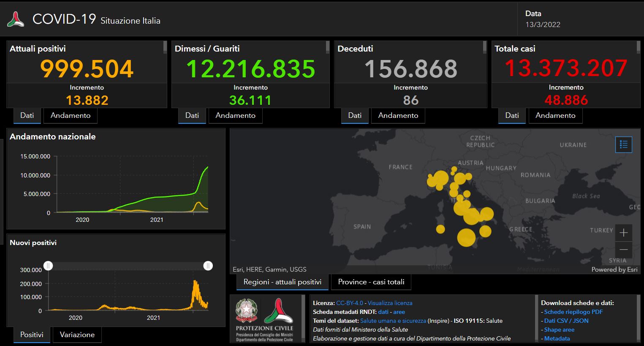Select Dati tab under Totale casi
This screenshot has width=644, height=346.
point(512,115)
